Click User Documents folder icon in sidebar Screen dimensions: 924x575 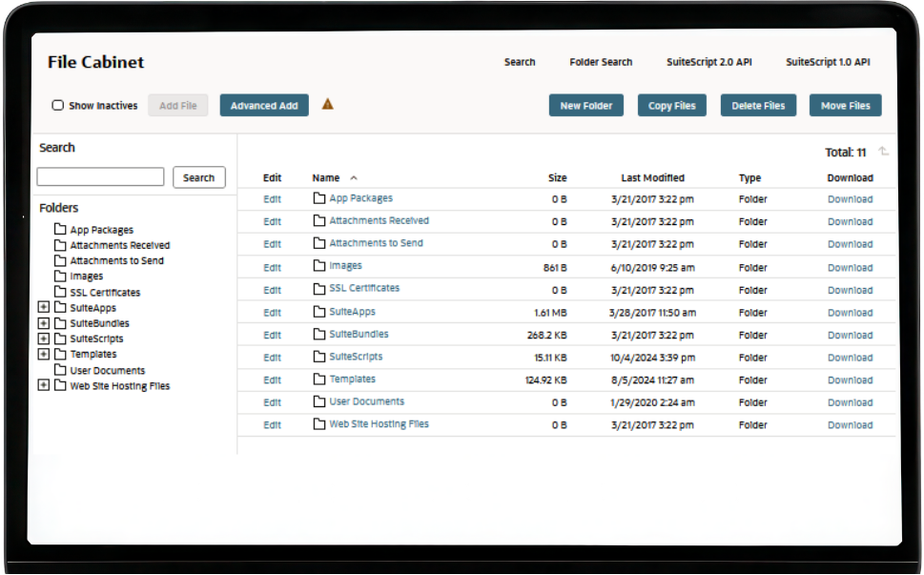pos(60,370)
